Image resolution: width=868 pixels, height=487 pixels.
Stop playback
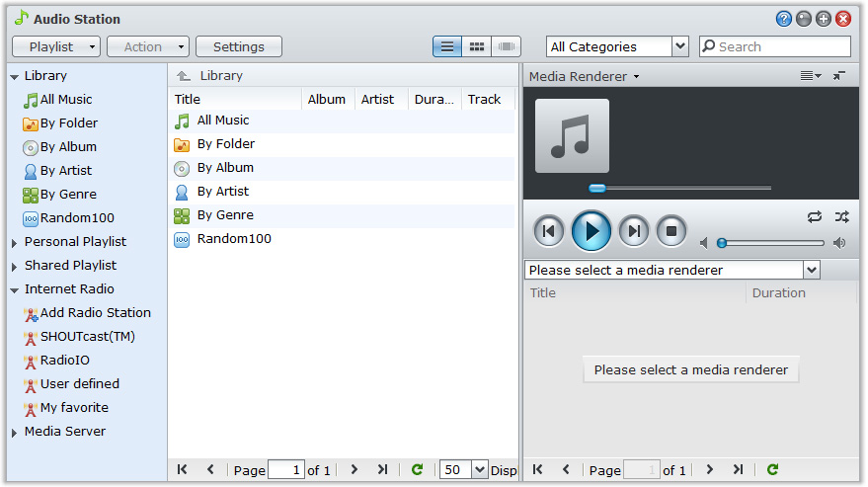[x=671, y=231]
